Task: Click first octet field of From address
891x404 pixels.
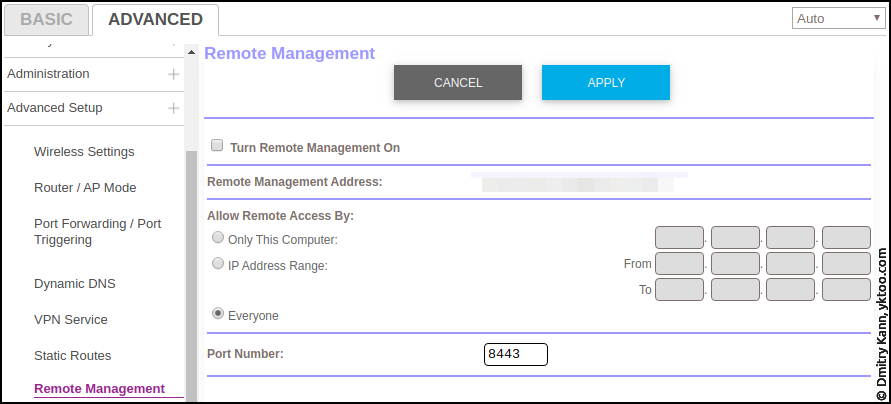Action: click(679, 264)
